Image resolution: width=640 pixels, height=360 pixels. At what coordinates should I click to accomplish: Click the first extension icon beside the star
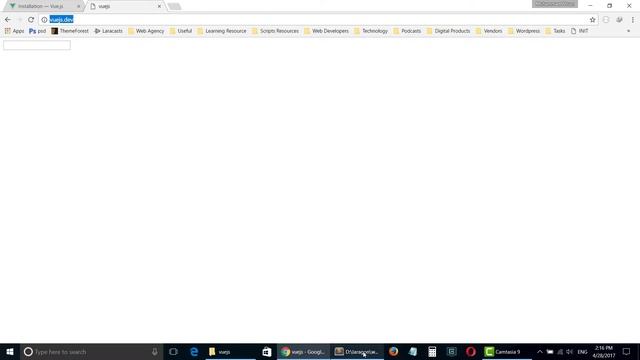click(x=606, y=20)
